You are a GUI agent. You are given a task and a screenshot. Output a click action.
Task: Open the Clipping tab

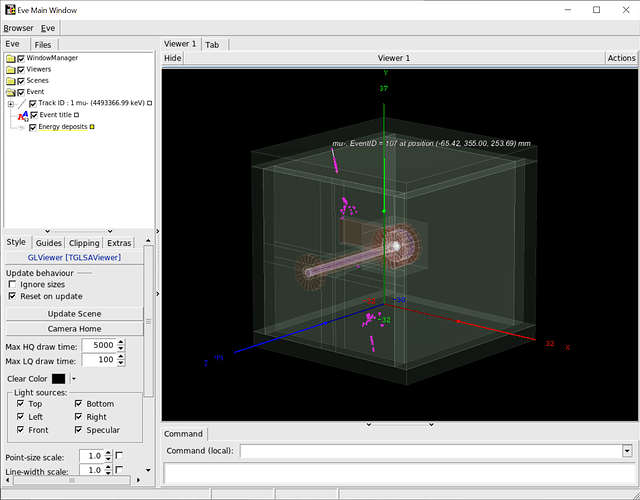[x=84, y=243]
